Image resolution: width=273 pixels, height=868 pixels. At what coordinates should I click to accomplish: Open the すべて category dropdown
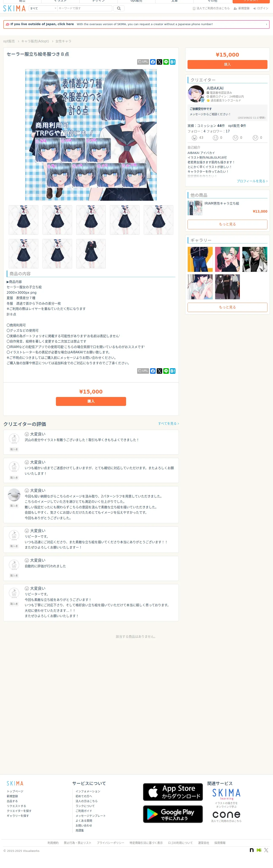click(43, 9)
